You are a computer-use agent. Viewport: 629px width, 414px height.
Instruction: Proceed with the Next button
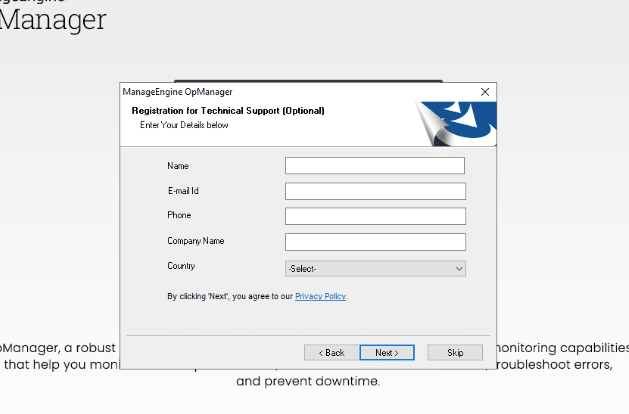pyautogui.click(x=387, y=353)
